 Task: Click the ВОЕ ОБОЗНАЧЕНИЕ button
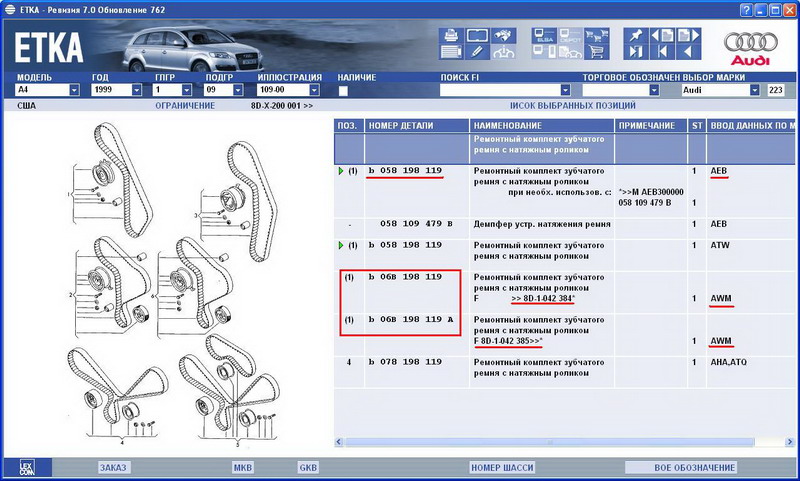682,467
